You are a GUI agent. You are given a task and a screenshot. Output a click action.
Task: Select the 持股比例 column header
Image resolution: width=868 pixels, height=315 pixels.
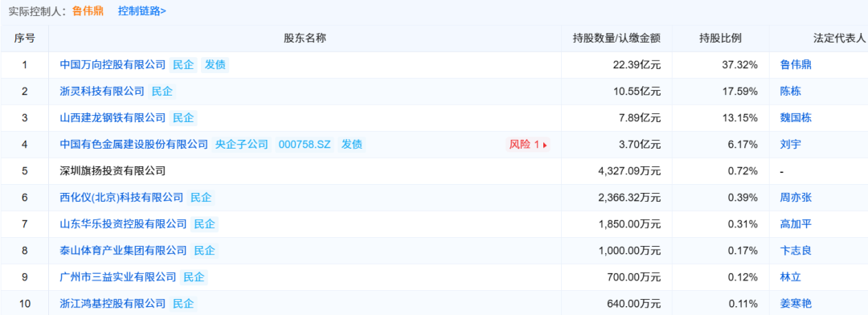(x=720, y=39)
